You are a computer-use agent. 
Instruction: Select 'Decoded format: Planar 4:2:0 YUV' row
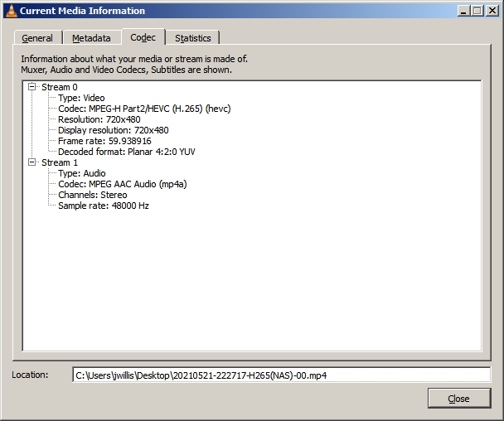click(126, 152)
